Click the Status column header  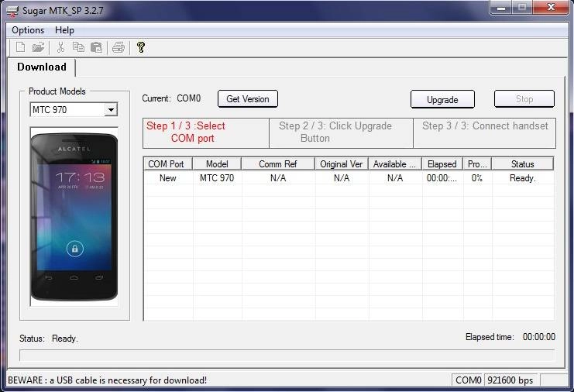(522, 164)
